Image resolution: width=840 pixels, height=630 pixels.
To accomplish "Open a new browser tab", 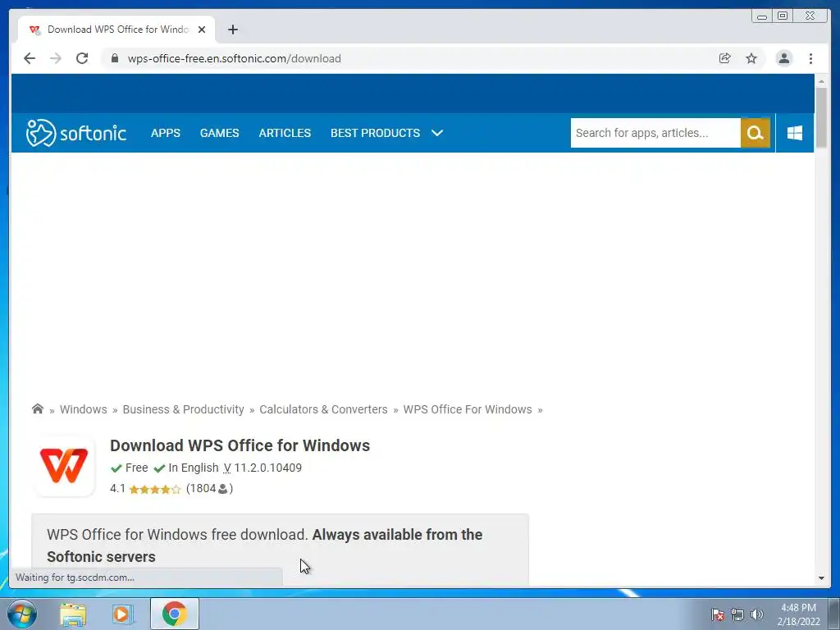I will pyautogui.click(x=232, y=30).
